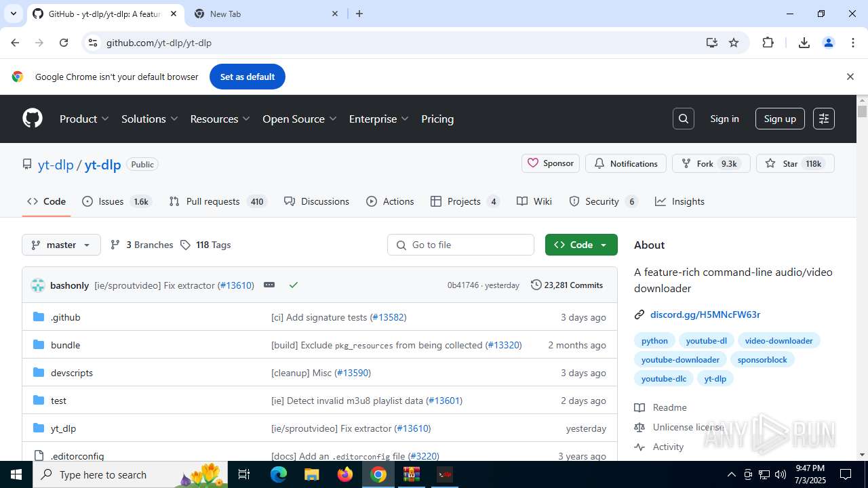Click the Chrome bookmark star icon

point(734,43)
